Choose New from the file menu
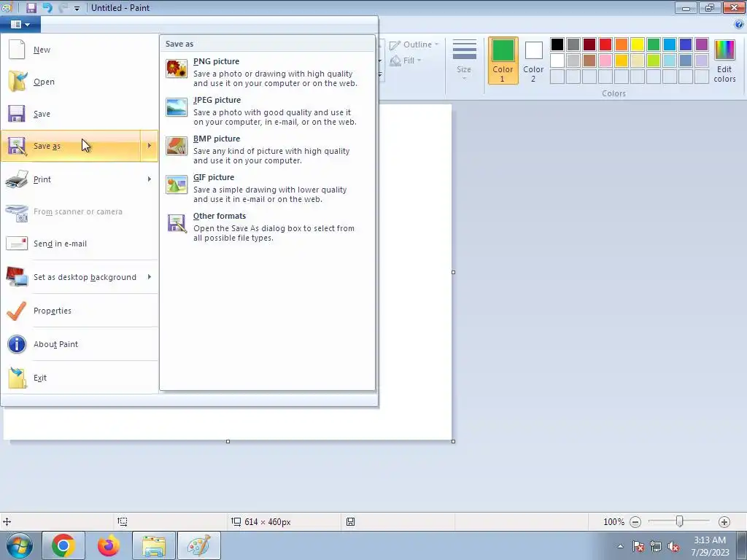The width and height of the screenshot is (747, 560). (x=80, y=50)
